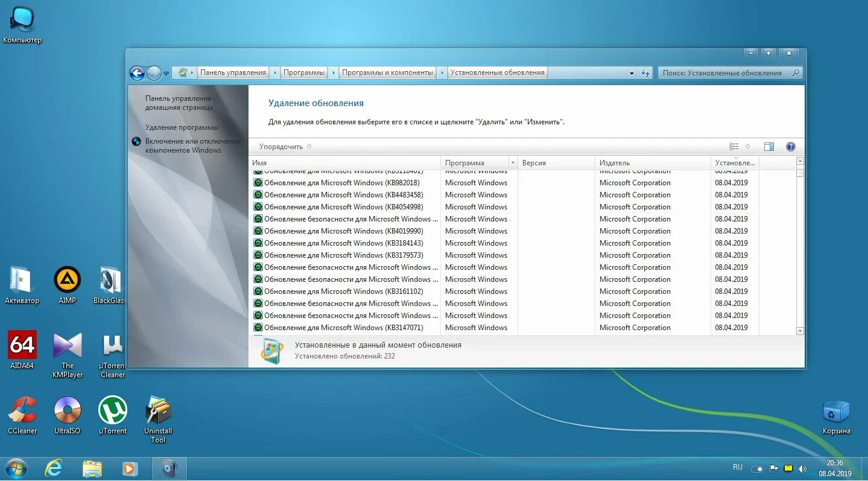Click the scrollbar down arrow
The height and width of the screenshot is (481, 868).
800,331
